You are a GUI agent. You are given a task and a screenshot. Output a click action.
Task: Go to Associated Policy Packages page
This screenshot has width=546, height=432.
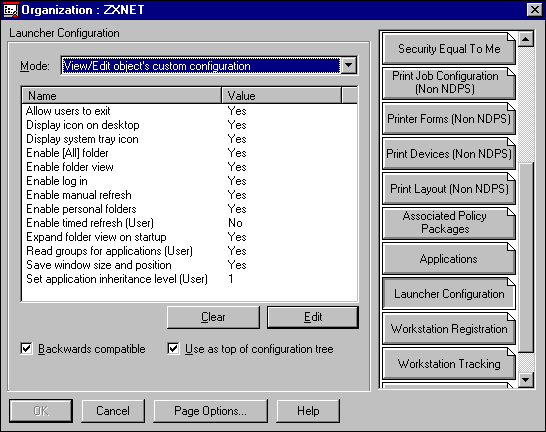(448, 223)
